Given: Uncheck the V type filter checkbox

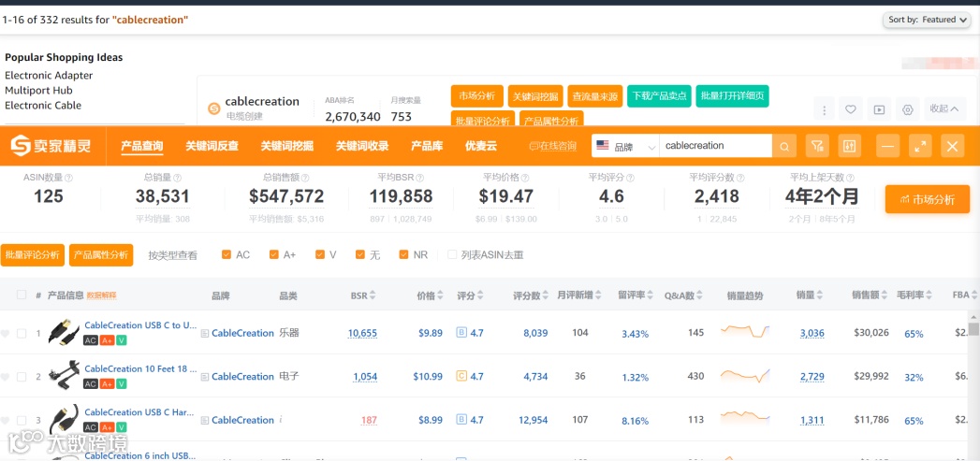Looking at the screenshot, I should pos(320,254).
